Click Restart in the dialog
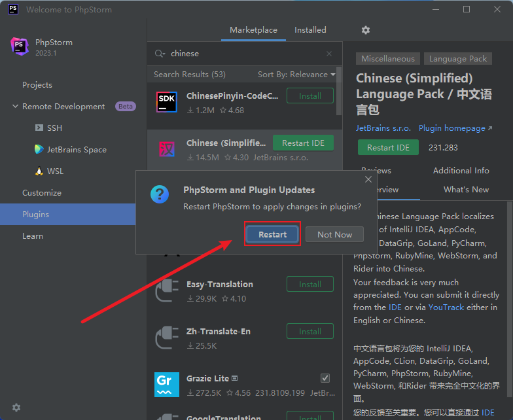This screenshot has height=420, width=513. [272, 234]
